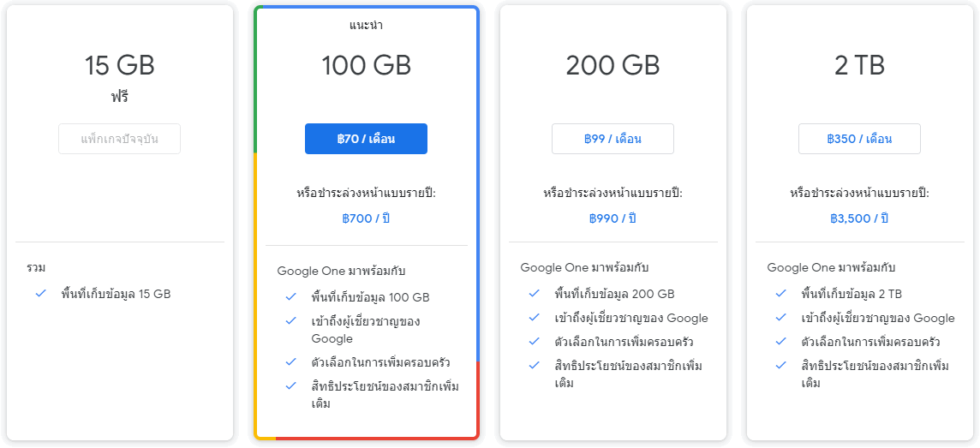This screenshot has width=980, height=448.
Task: Select the ฿3,500 / ปี yearly link
Action: pyautogui.click(x=859, y=218)
